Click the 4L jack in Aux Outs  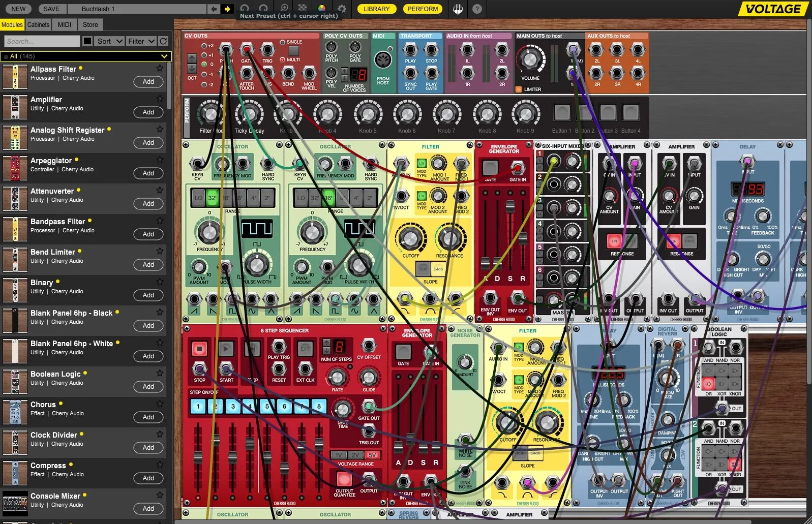638,50
